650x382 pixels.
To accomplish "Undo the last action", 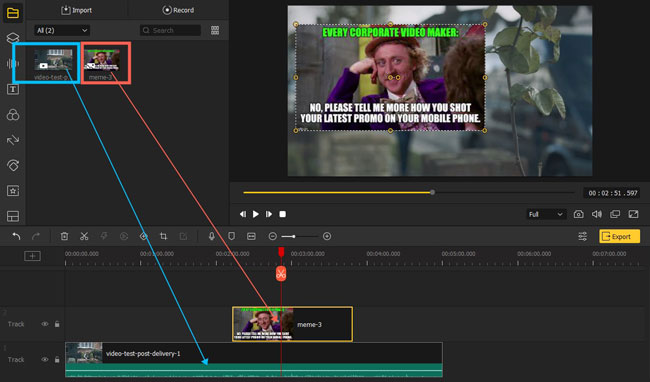I will click(16, 236).
